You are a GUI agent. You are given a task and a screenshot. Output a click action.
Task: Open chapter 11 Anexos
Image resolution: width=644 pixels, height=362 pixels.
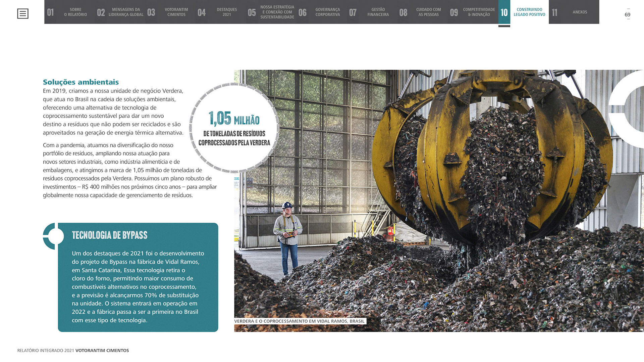point(574,12)
